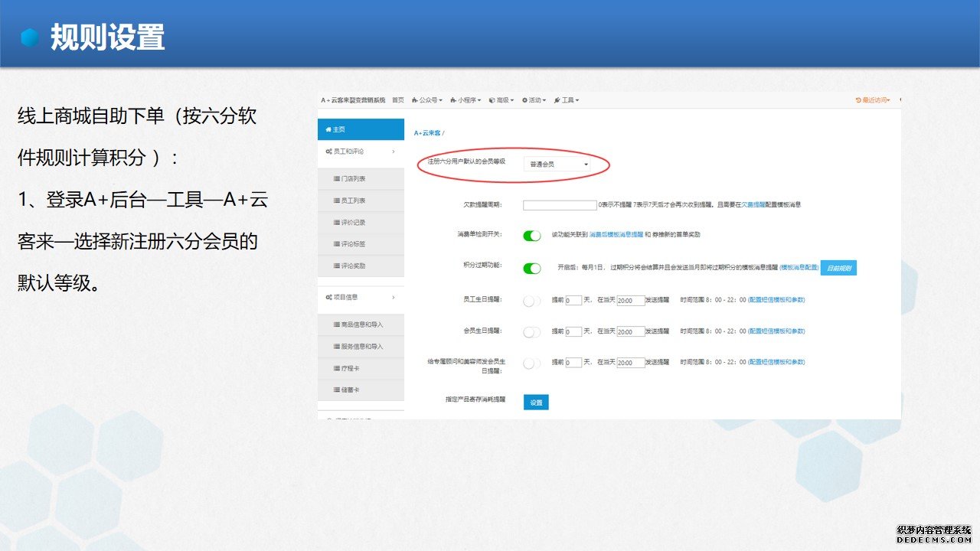This screenshot has width=980, height=551.
Task: Click the cube icon beside 高级
Action: (x=492, y=100)
